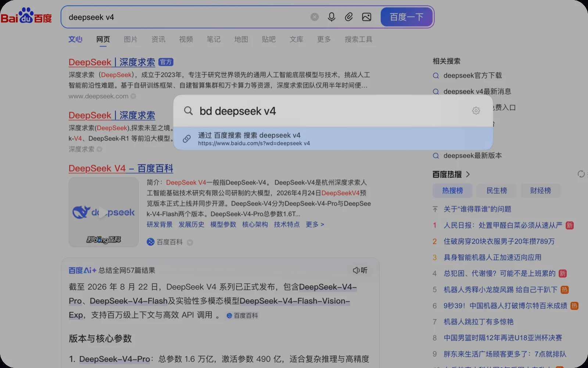Play the deepseek 秒懂百科 video thumbnail
The height and width of the screenshot is (368, 588).
click(x=104, y=212)
